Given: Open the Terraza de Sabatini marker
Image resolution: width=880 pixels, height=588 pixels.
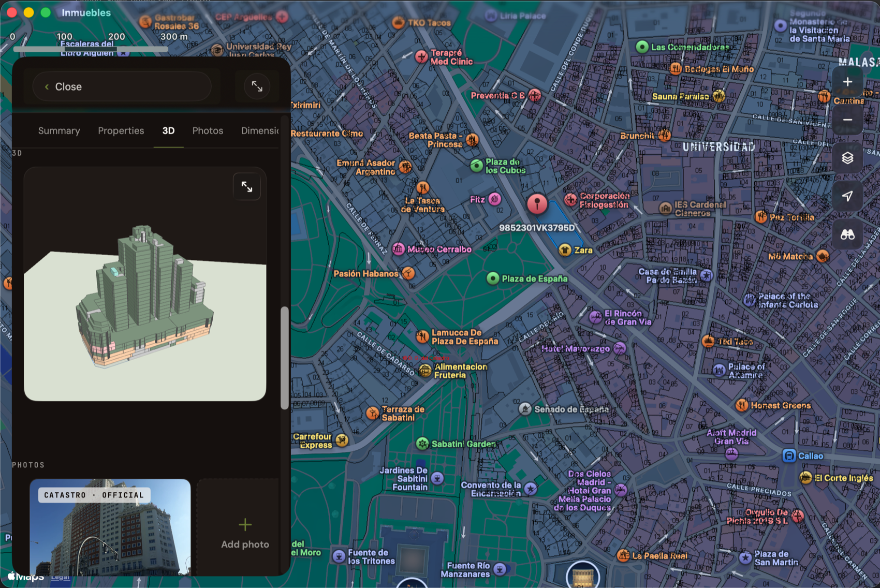Looking at the screenshot, I should 373,413.
